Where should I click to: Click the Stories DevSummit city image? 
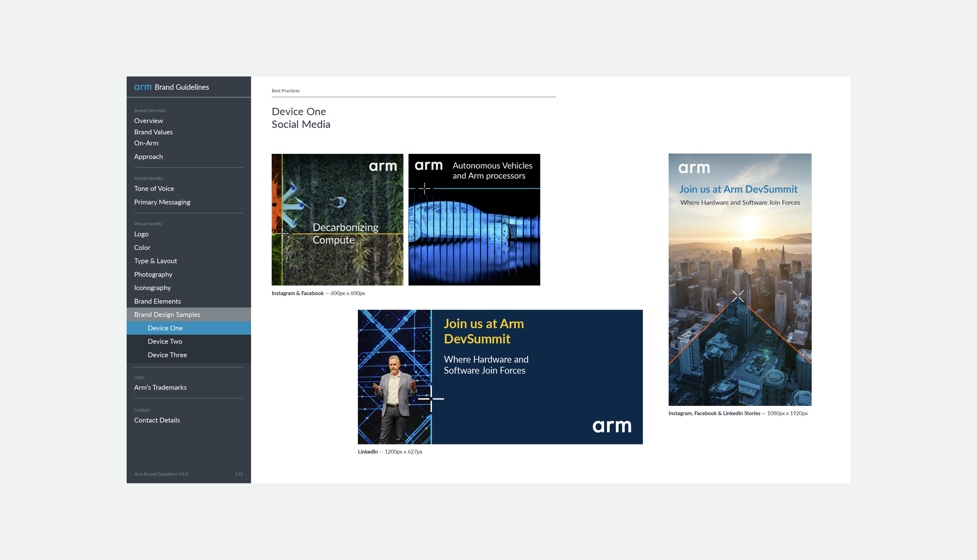(740, 280)
